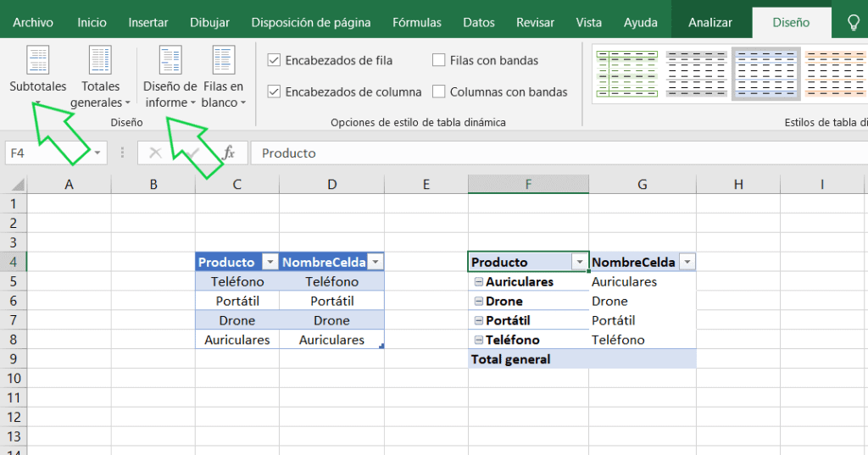Enable the Columnas con bandas checkbox
This screenshot has width=868, height=455.
[438, 92]
